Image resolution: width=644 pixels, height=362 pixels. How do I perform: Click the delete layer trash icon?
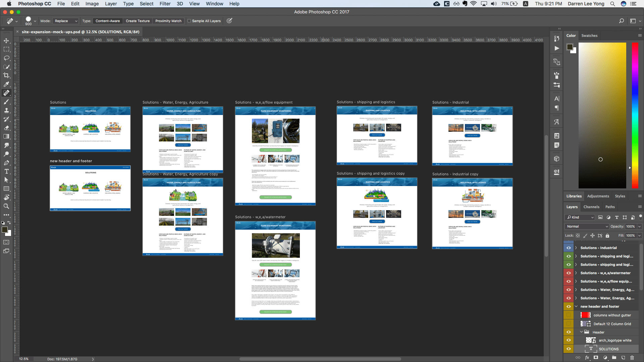point(632,358)
